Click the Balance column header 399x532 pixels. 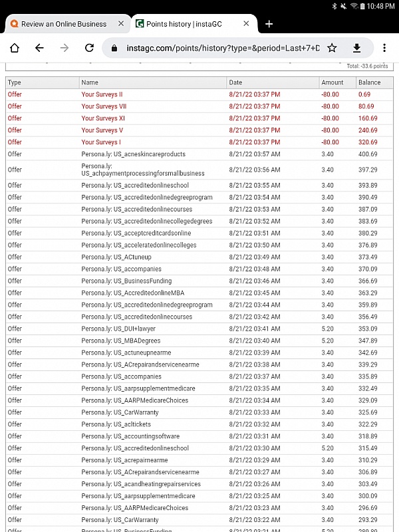369,82
